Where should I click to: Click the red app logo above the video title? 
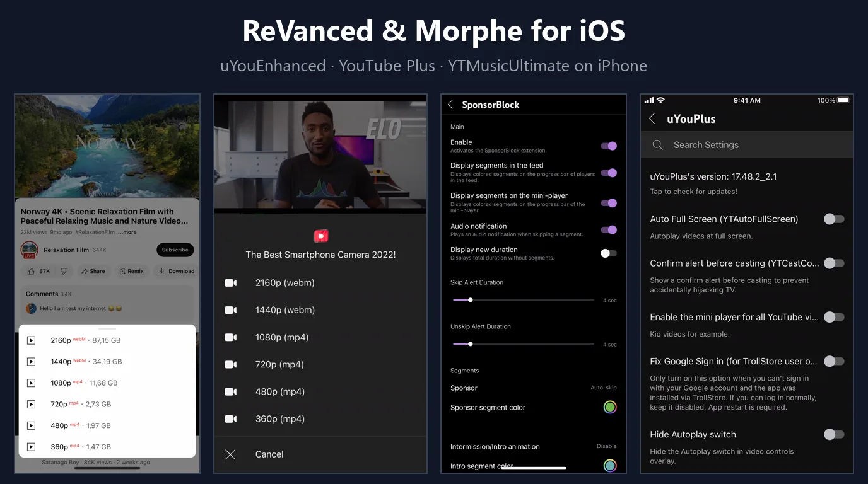pyautogui.click(x=320, y=236)
